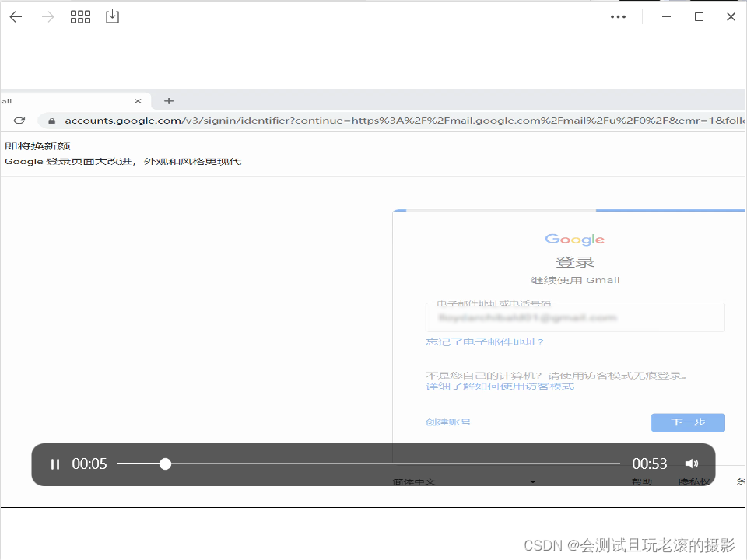Click the blue '下一步' button
The height and width of the screenshot is (560, 747).
[688, 422]
